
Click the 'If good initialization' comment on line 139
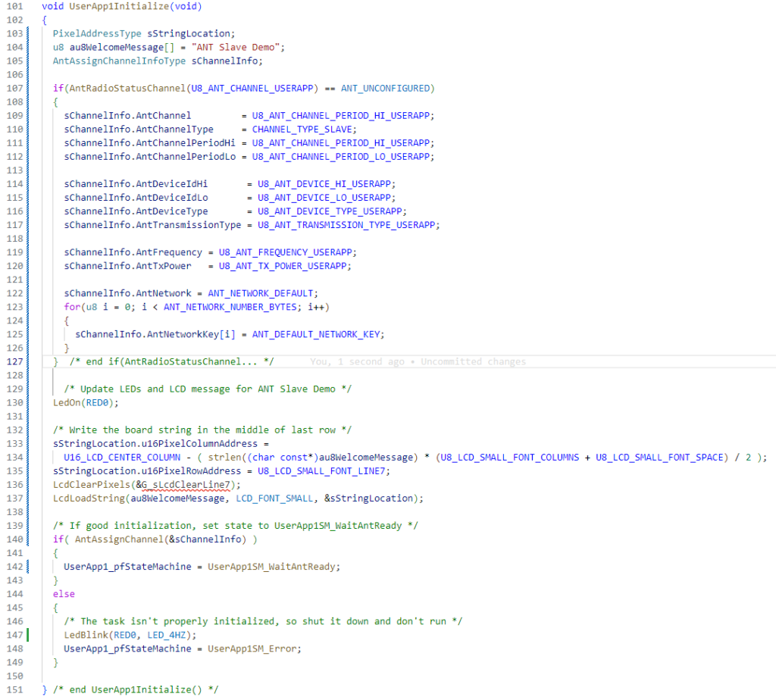point(236,526)
